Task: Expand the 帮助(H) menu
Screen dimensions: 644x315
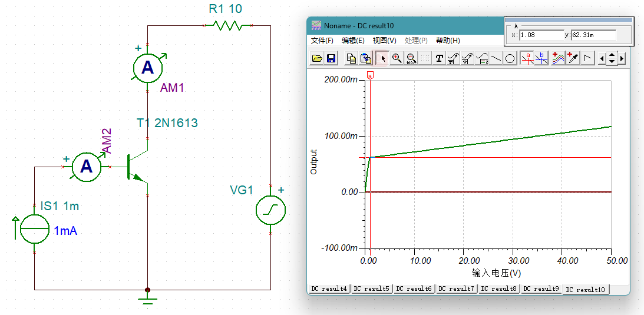Action: click(x=448, y=41)
